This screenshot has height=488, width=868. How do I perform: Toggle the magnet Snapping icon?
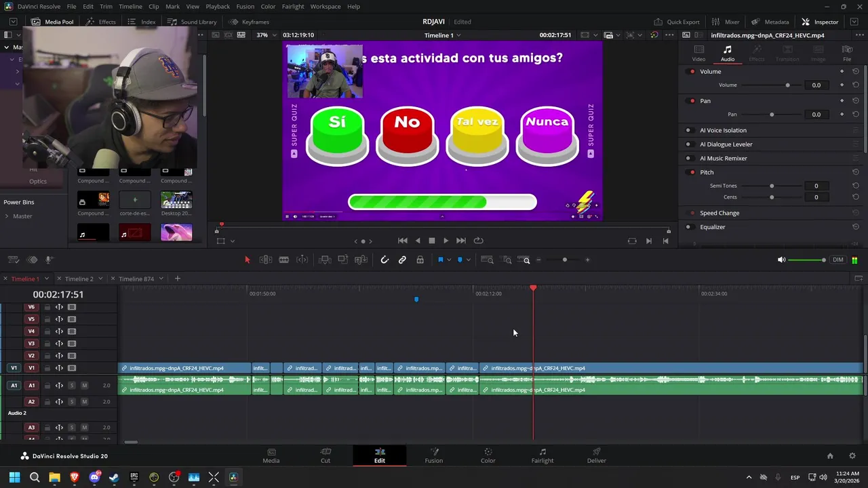[x=384, y=260]
